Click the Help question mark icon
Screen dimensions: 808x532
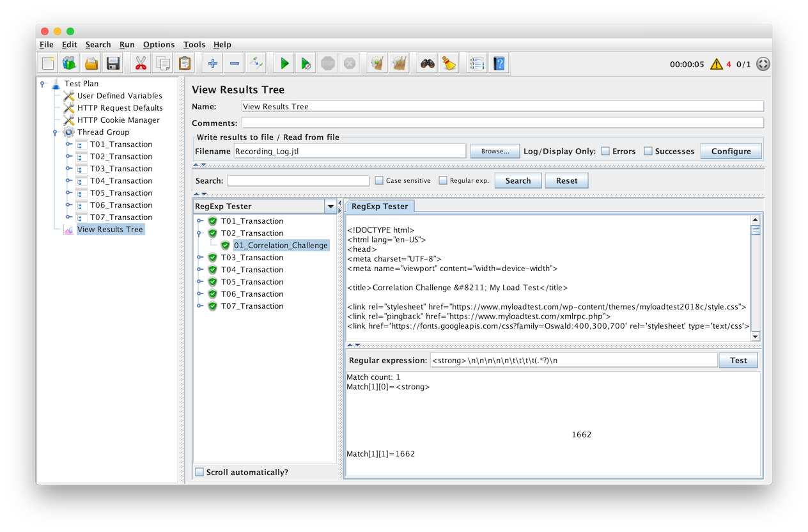499,63
